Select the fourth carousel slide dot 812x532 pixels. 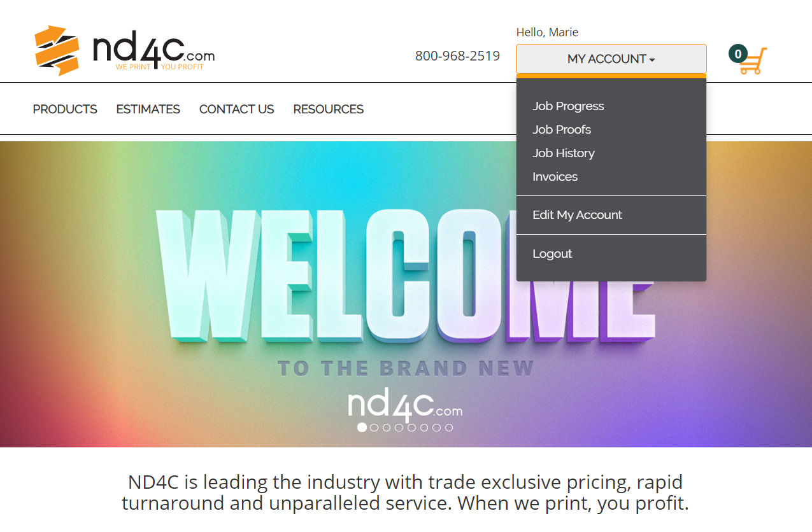pos(399,428)
